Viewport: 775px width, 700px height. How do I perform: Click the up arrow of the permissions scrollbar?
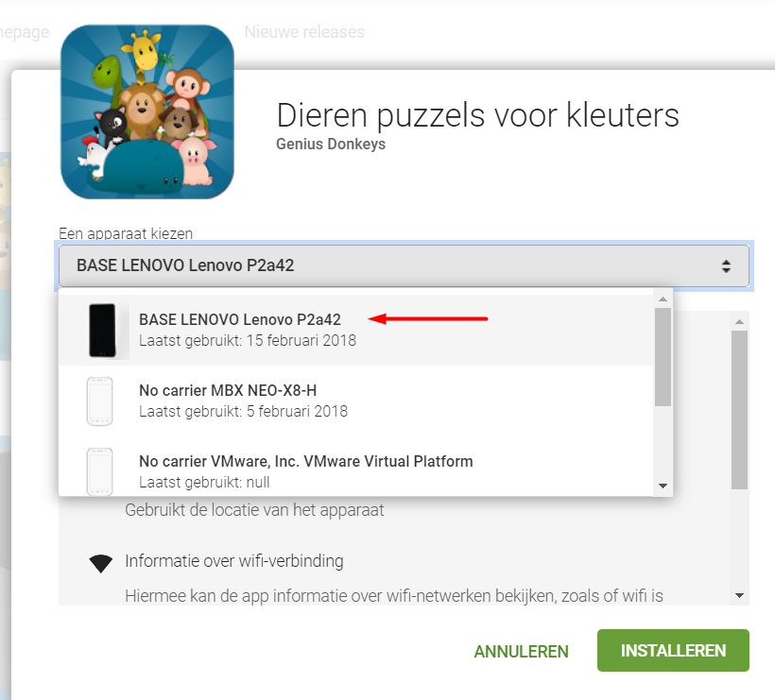[x=739, y=321]
